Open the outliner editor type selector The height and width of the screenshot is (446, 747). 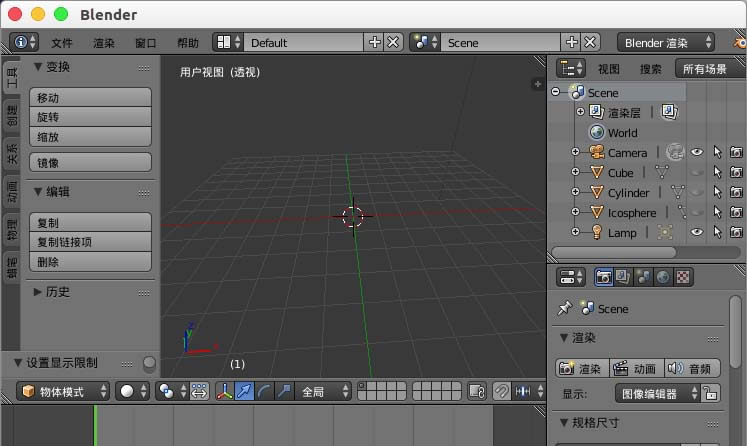[571, 69]
